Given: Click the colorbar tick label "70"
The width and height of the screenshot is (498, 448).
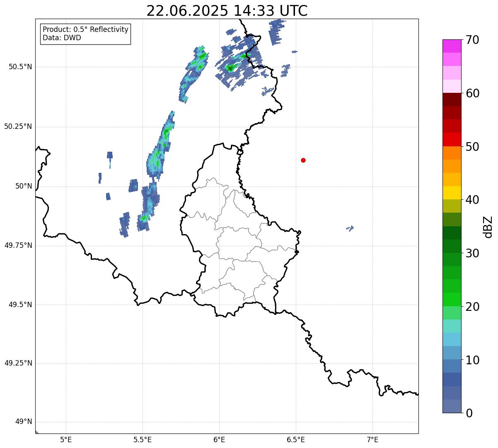Looking at the screenshot, I should [472, 40].
